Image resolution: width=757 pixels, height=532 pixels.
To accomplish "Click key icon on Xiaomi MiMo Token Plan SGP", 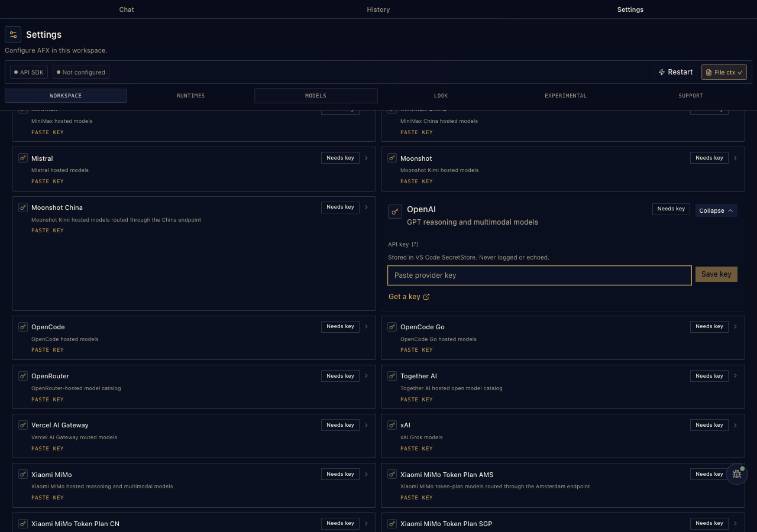I will pos(392,524).
